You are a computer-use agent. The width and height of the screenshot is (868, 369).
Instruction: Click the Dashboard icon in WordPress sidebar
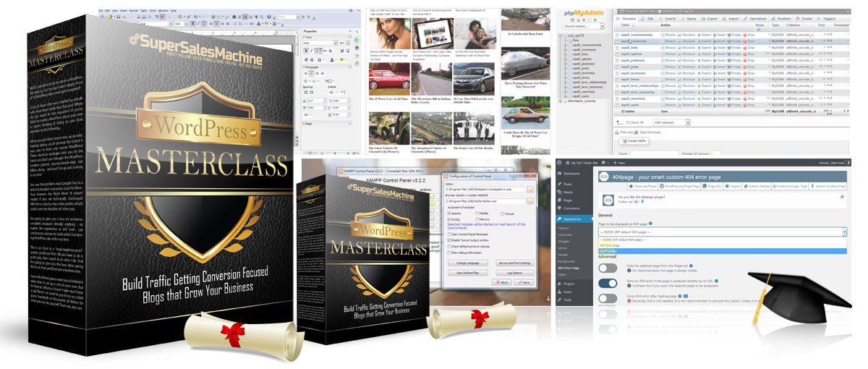(560, 174)
